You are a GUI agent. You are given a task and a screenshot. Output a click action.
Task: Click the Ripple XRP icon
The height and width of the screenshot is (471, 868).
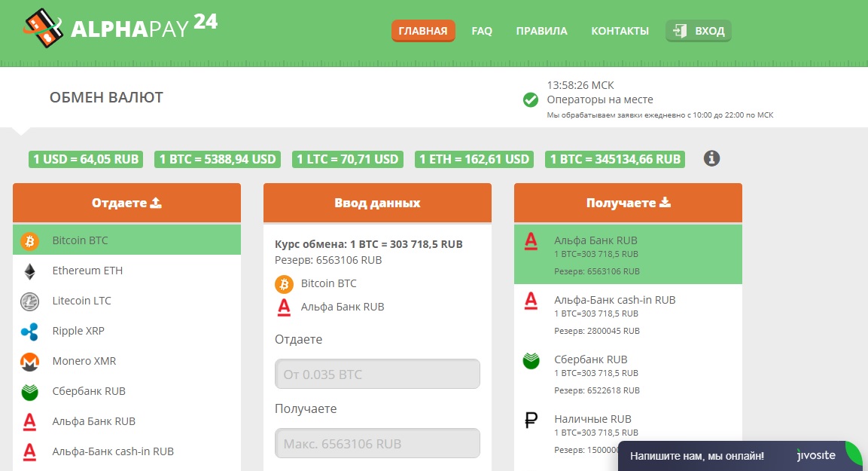pos(29,332)
